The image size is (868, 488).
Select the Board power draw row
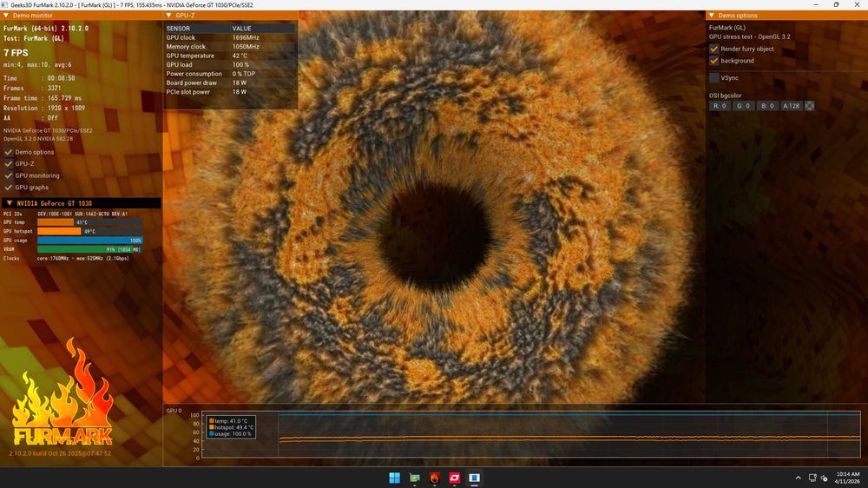230,82
